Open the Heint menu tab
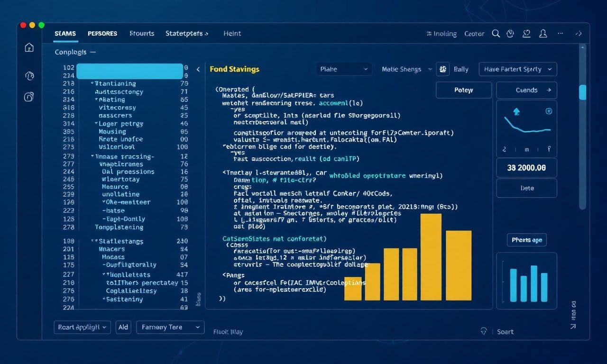The width and height of the screenshot is (607, 364). pos(232,34)
